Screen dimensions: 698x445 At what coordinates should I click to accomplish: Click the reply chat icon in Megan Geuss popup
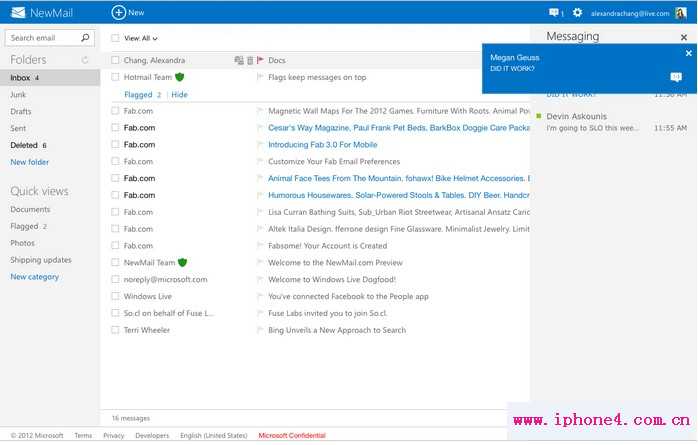click(x=676, y=77)
